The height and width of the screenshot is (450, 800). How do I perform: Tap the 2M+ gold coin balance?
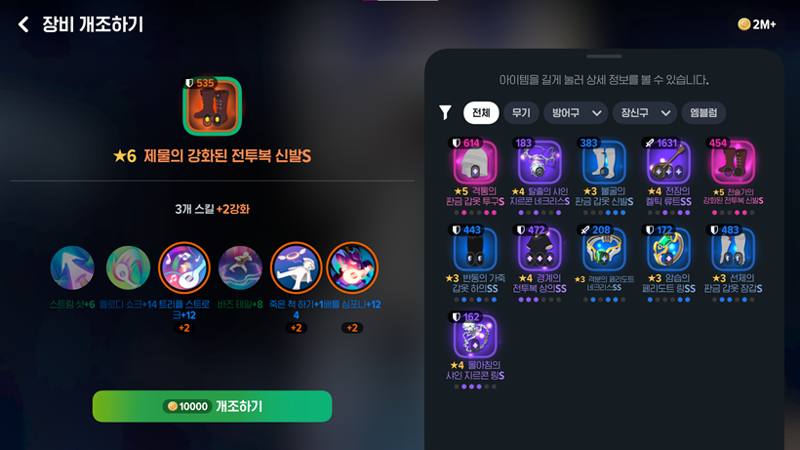[757, 24]
